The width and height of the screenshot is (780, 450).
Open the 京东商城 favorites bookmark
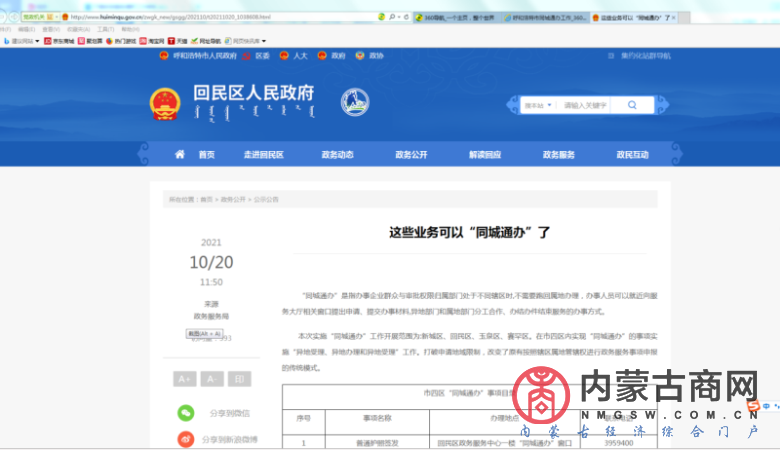click(x=59, y=41)
